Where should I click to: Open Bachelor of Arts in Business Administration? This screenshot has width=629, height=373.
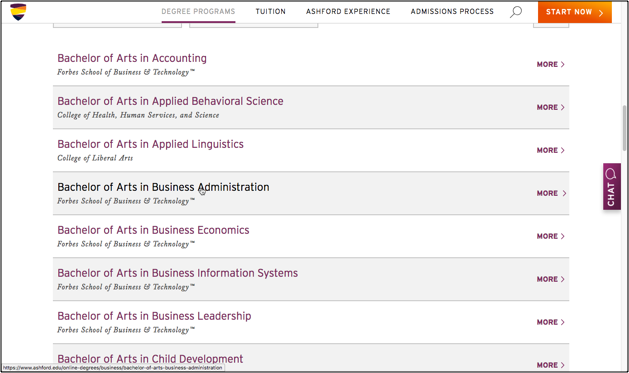click(163, 187)
